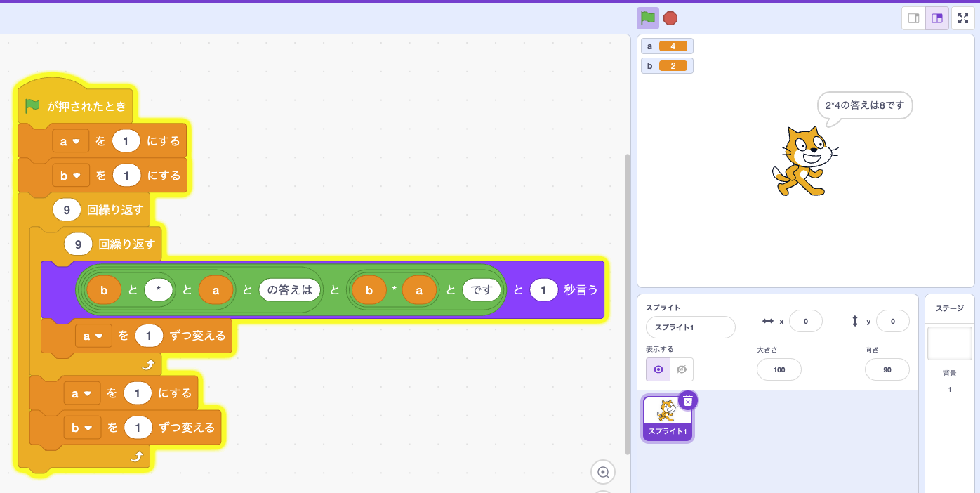Click the 'スプライト' panel heading
Image resolution: width=980 pixels, height=493 pixels.
click(x=663, y=308)
